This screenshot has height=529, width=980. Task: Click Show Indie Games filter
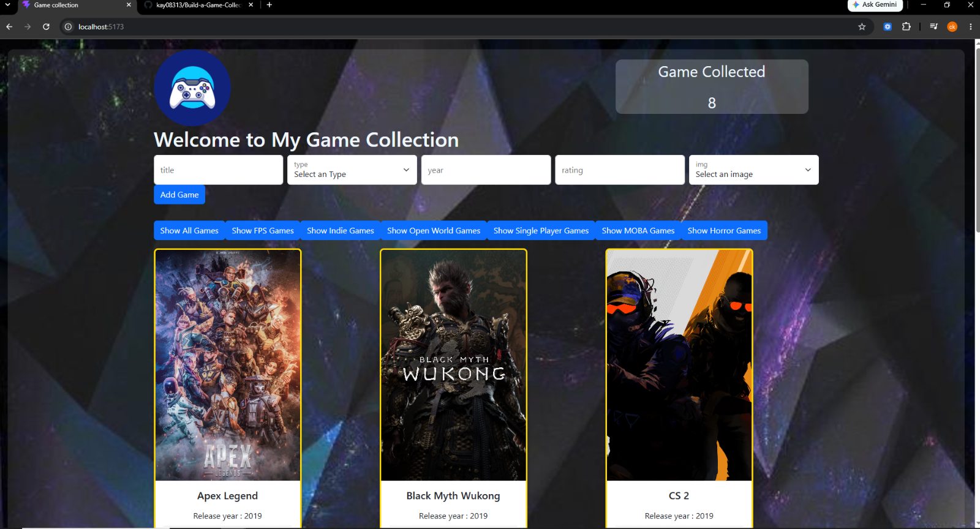point(341,230)
